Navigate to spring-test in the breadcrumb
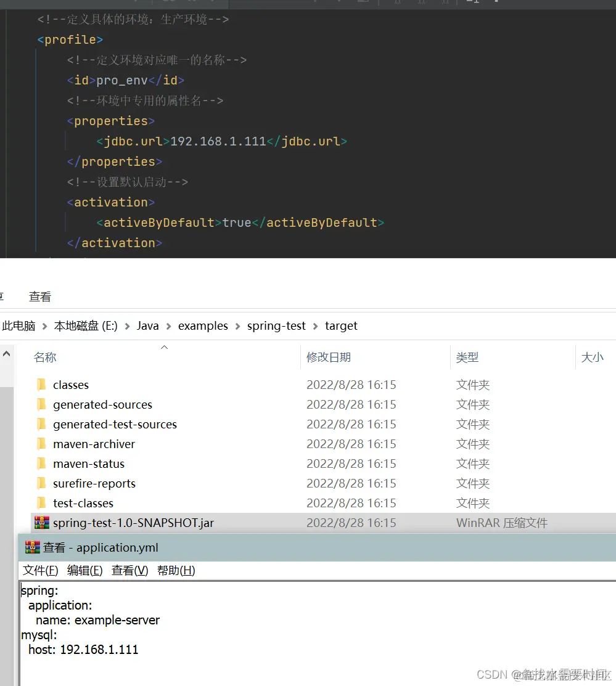The width and height of the screenshot is (616, 686). coord(276,326)
